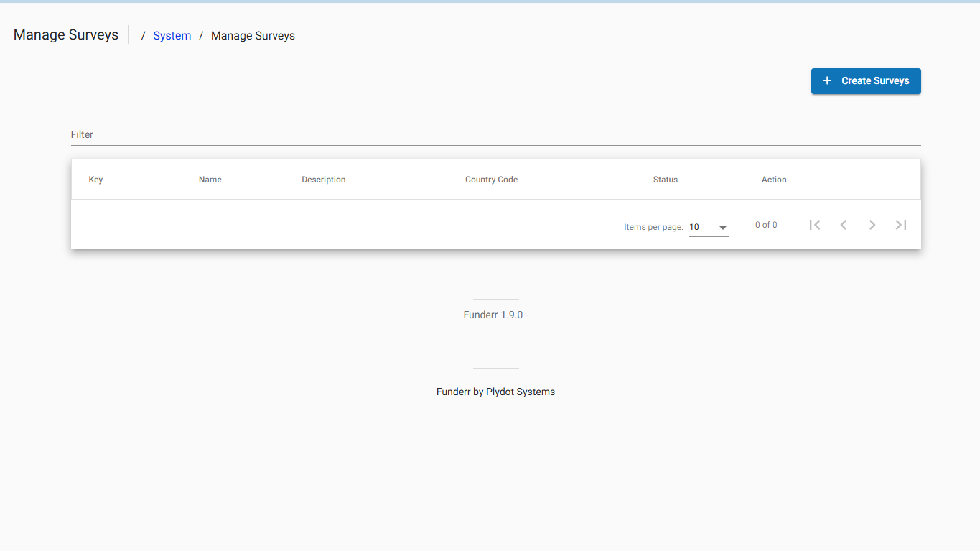Click the next page arrow icon
Viewport: 980px width, 551px height.
click(x=872, y=224)
